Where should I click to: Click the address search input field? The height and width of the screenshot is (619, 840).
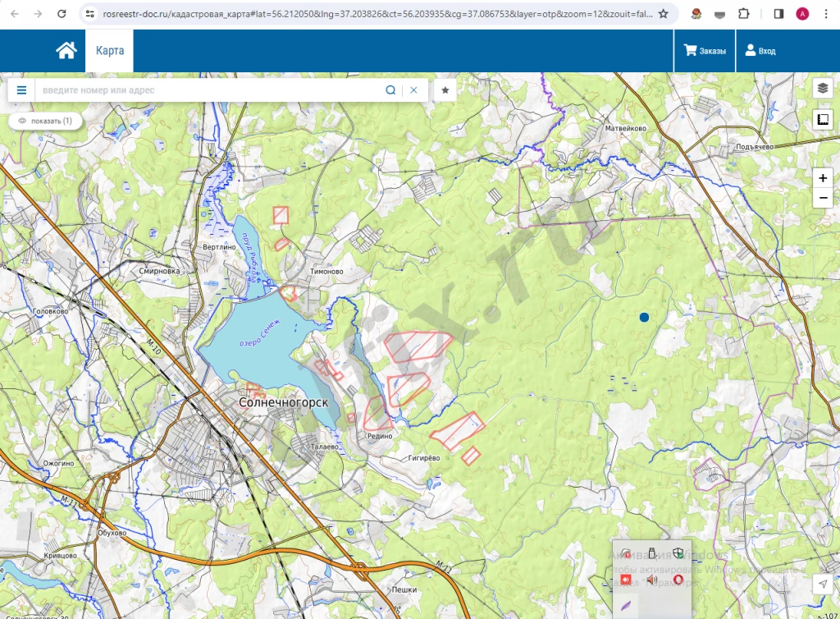(x=209, y=90)
